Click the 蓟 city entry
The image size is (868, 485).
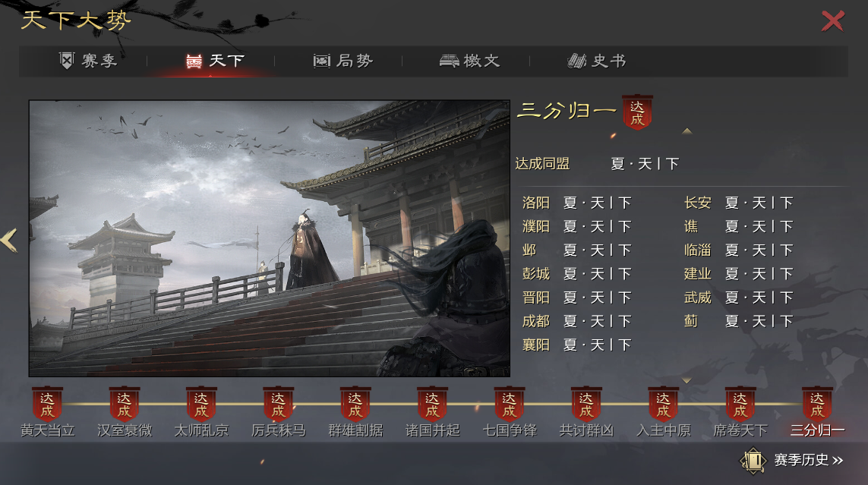(x=691, y=321)
